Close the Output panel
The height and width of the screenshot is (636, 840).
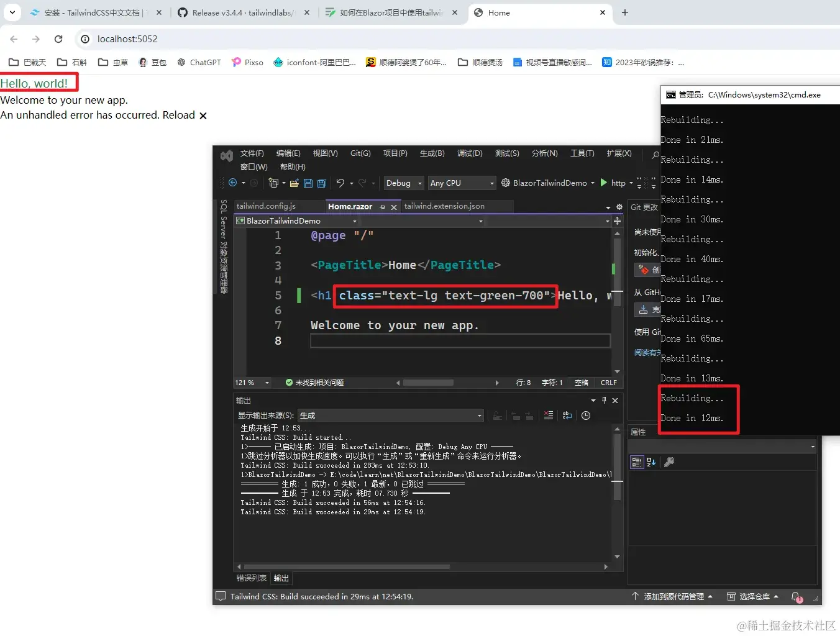(615, 401)
